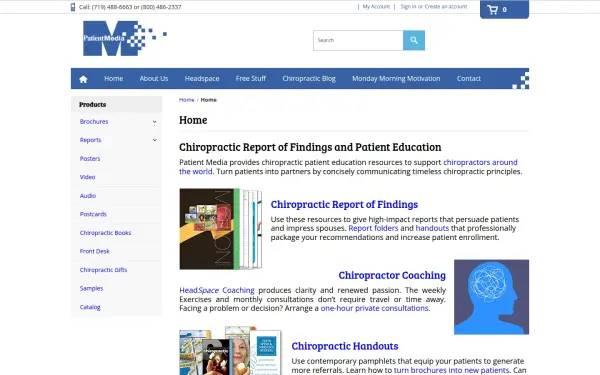Image resolution: width=600 pixels, height=375 pixels.
Task: Click the handouts brochures product image
Action: pos(230,351)
